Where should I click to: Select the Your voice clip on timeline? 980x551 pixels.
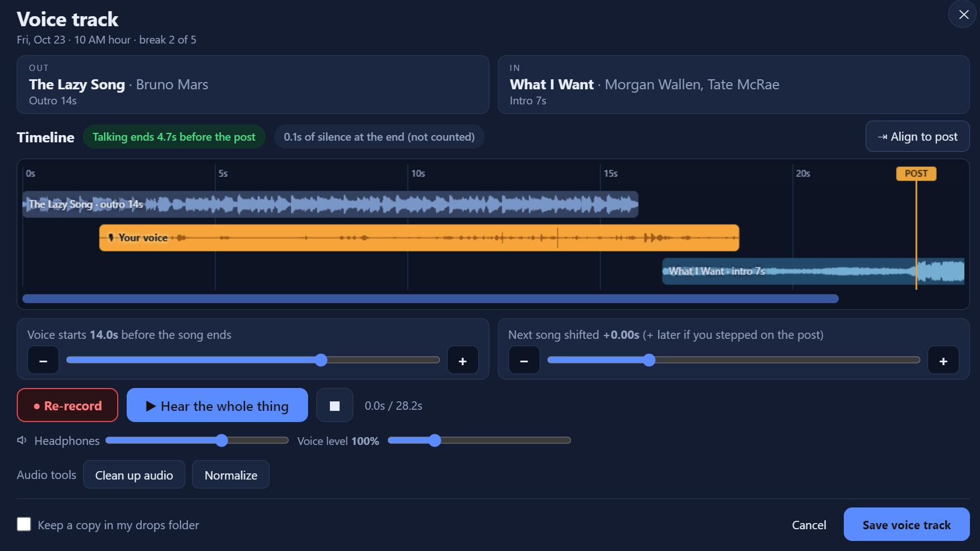pos(419,238)
